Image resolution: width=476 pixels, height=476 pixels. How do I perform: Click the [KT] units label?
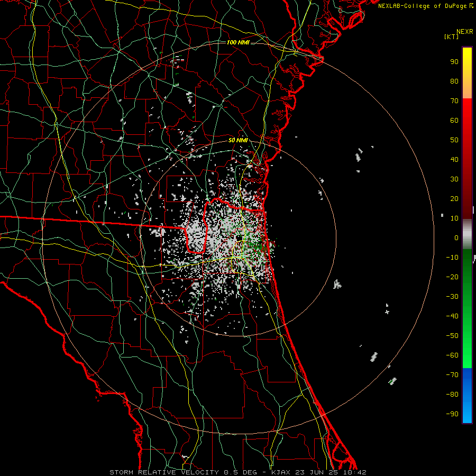pos(451,36)
